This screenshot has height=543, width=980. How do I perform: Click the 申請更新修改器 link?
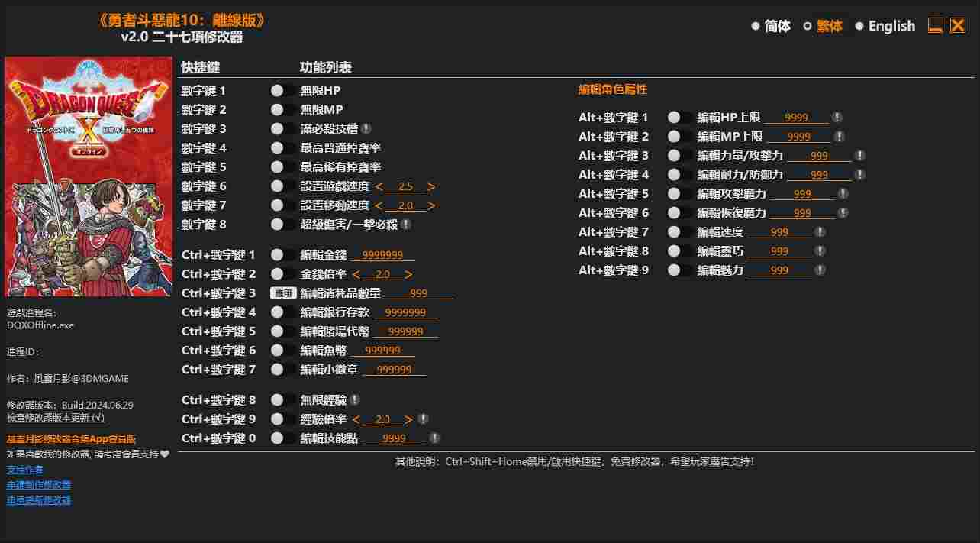click(39, 500)
